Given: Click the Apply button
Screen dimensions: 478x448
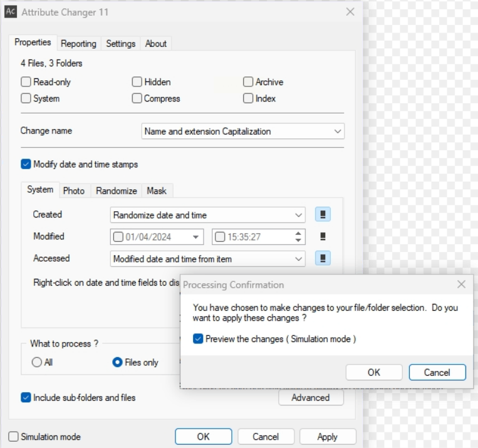Looking at the screenshot, I should coord(328,437).
